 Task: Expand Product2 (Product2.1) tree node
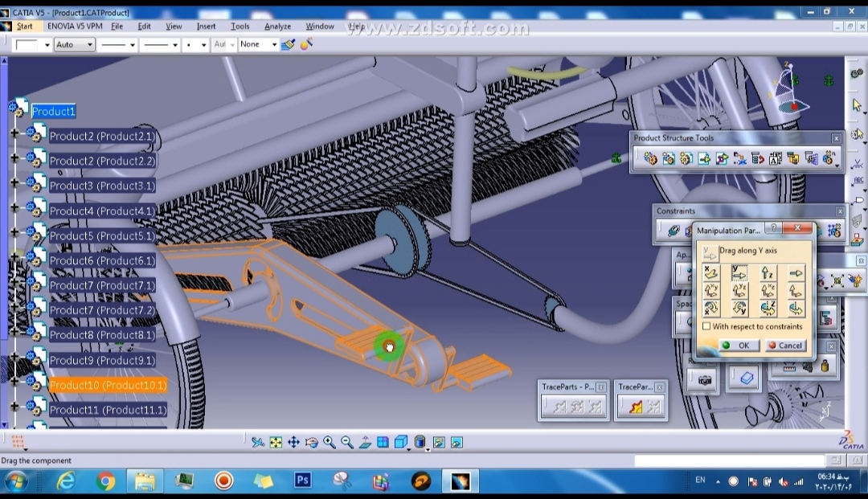pyautogui.click(x=14, y=133)
